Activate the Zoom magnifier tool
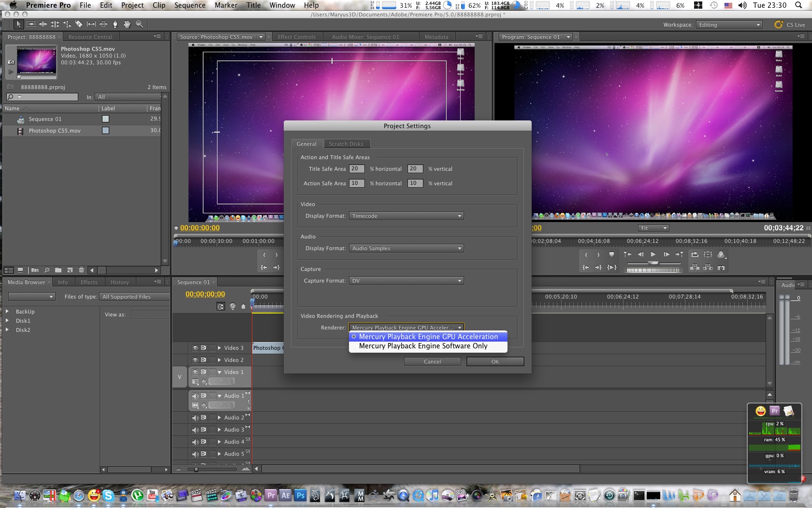This screenshot has width=812, height=508. [139, 24]
